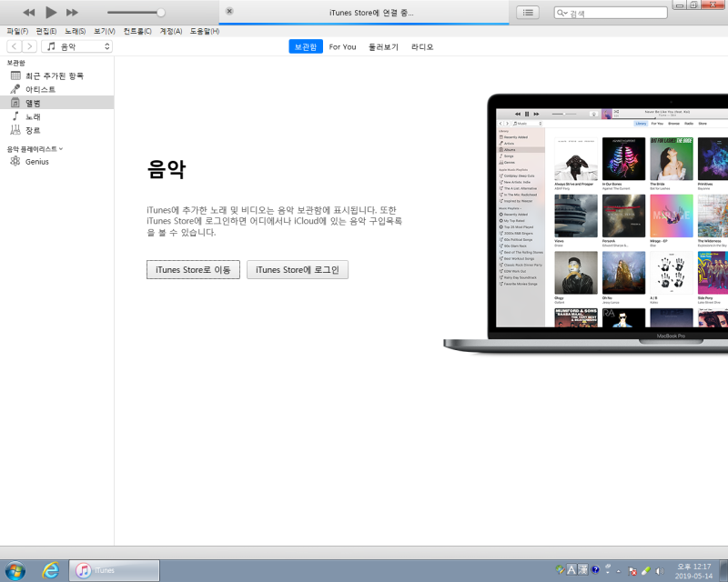728x582 pixels.
Task: Click the globe-and-pencil tray icon
Action: 560,569
